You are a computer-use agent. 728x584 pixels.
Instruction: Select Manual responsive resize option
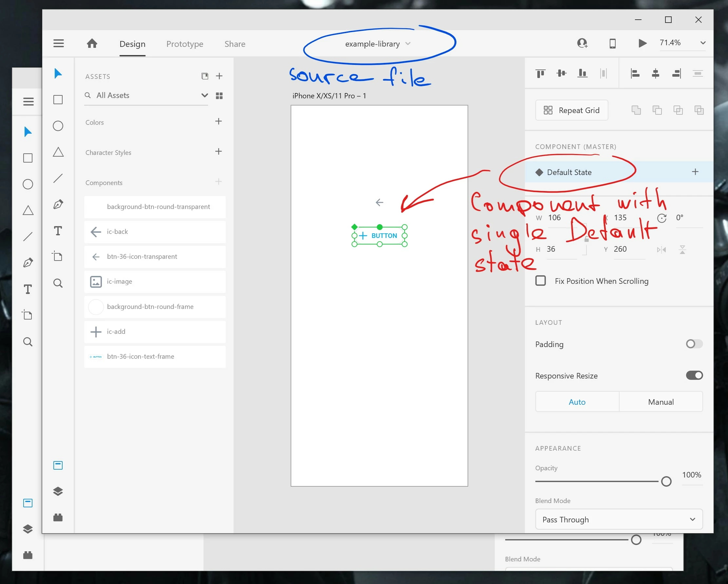point(661,401)
